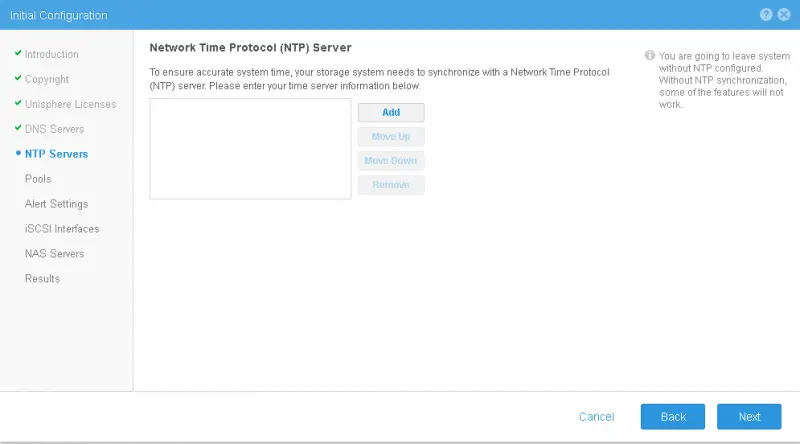
Task: Cancel the configuration wizard
Action: coord(596,417)
